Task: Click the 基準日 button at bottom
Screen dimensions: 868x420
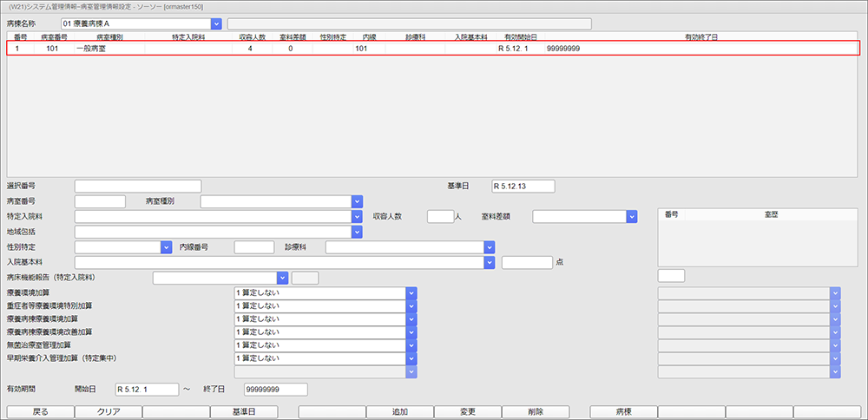Action: click(243, 412)
